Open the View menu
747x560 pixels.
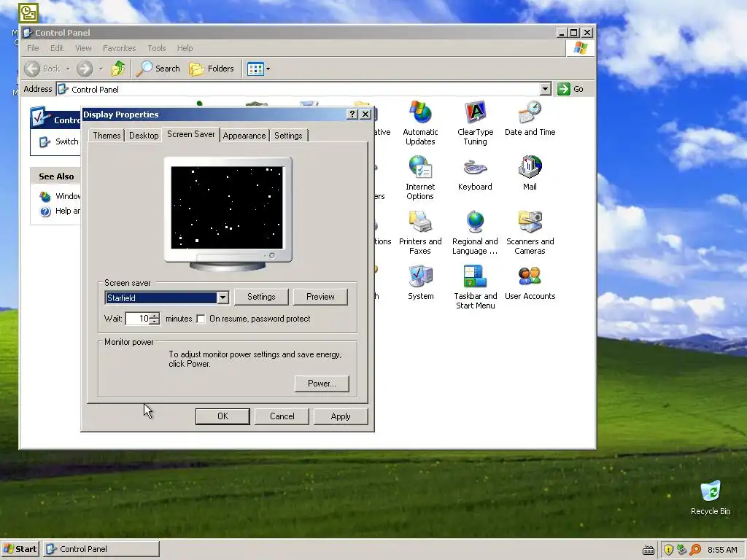(x=83, y=48)
